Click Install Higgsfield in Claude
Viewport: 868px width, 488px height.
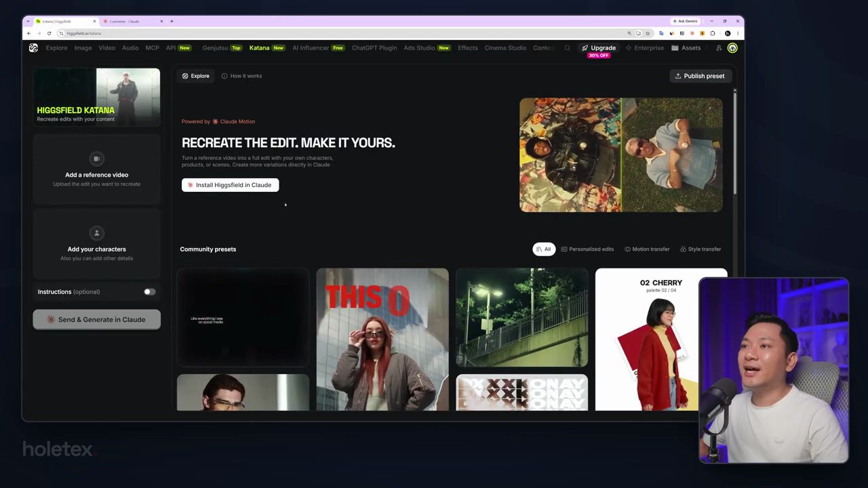[x=230, y=185]
